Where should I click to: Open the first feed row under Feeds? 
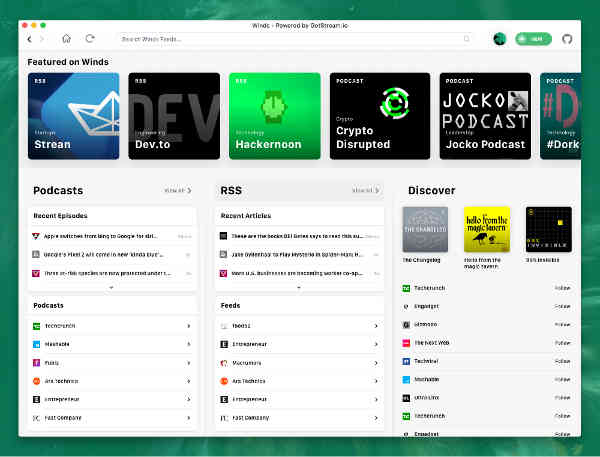tap(300, 326)
